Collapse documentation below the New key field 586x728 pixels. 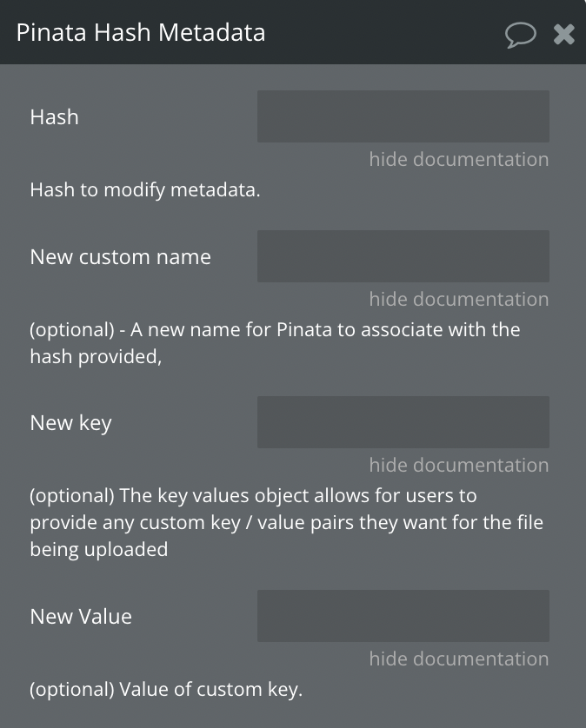click(x=459, y=465)
